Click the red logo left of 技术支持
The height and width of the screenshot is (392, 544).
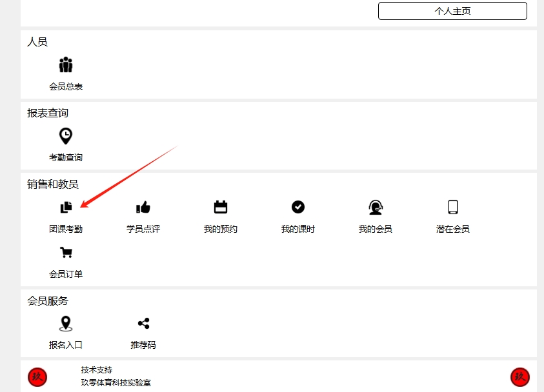[37, 377]
